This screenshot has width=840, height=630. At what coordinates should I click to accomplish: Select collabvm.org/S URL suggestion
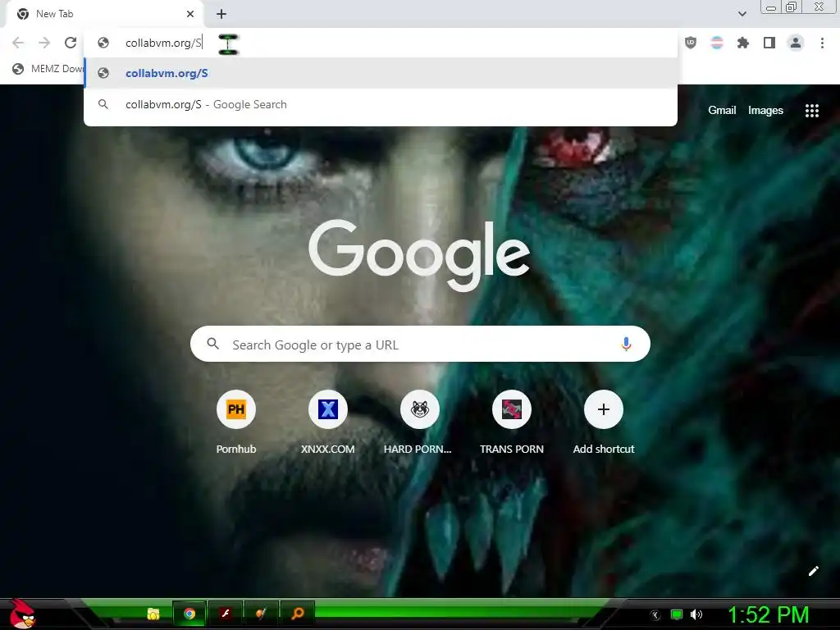[381, 73]
